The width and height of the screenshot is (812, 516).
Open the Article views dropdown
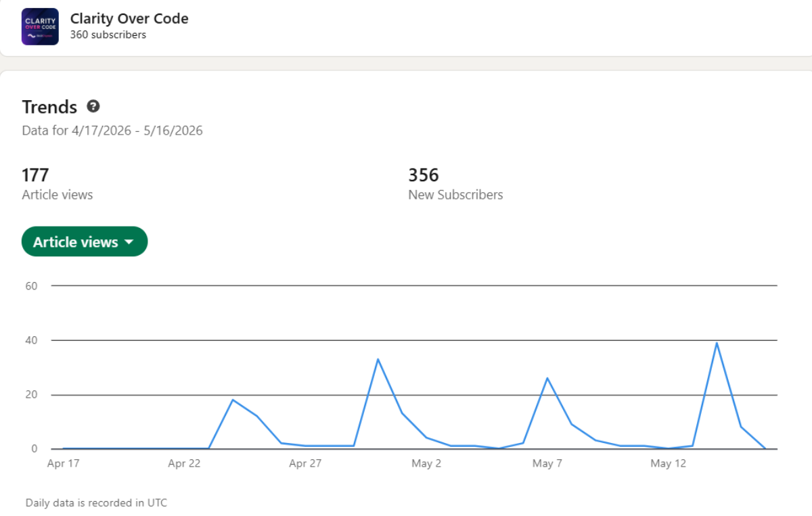tap(85, 241)
